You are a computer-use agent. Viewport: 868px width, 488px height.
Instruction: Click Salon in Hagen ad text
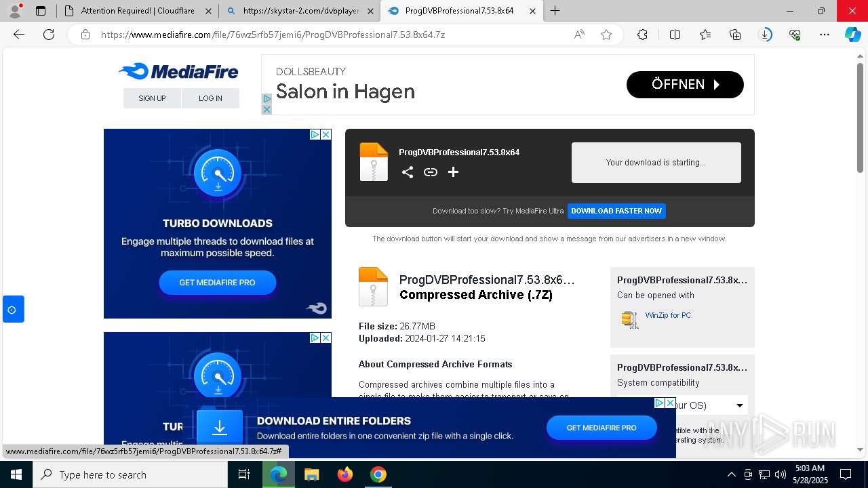point(345,91)
